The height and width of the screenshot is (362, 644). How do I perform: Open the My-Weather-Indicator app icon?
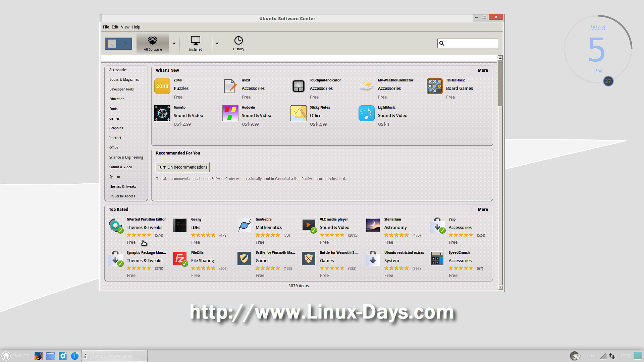click(367, 86)
